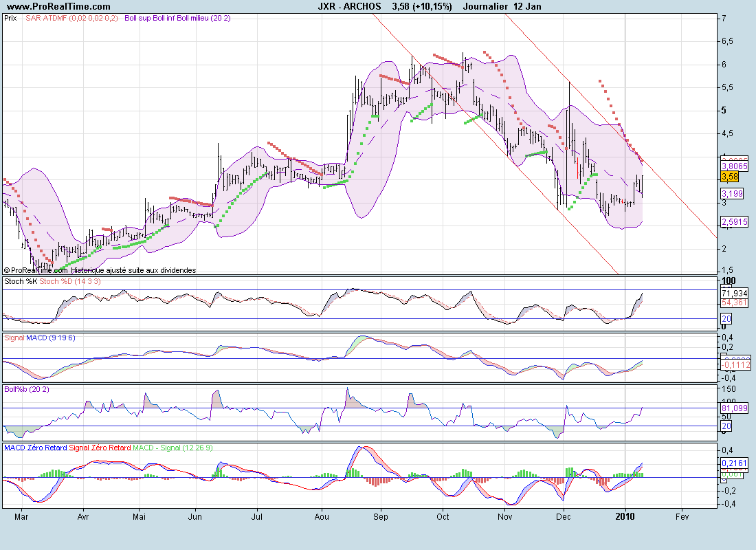Select the red Signal label above MACD (9 19 6)
Viewport: 756px width, 550px height.
[x=14, y=338]
